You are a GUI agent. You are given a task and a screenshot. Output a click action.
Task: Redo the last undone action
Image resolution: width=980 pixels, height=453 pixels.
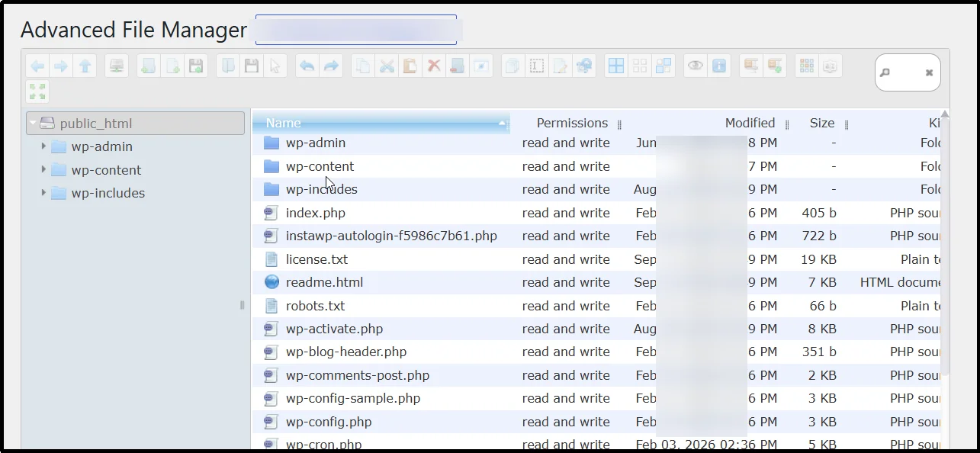[330, 66]
